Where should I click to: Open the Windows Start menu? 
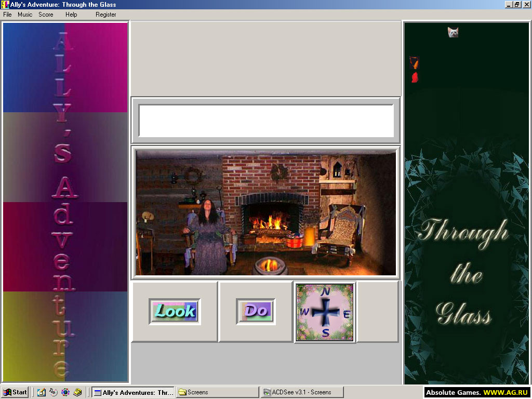(15, 392)
